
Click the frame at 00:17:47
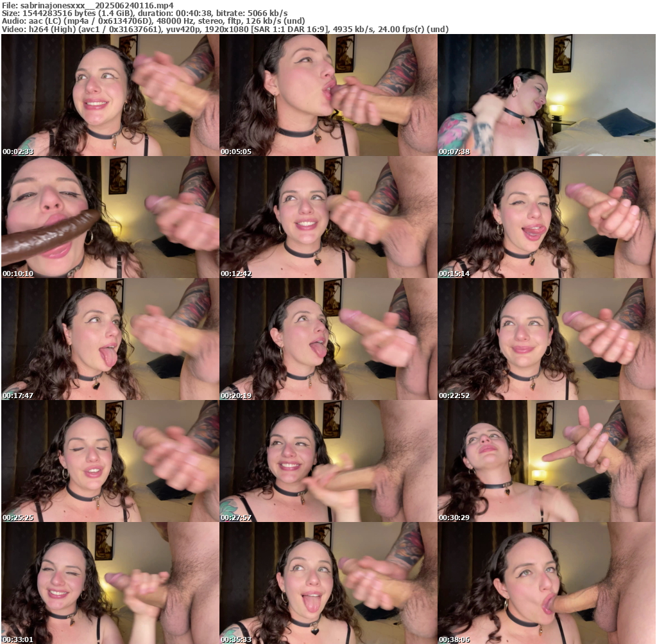(x=110, y=339)
